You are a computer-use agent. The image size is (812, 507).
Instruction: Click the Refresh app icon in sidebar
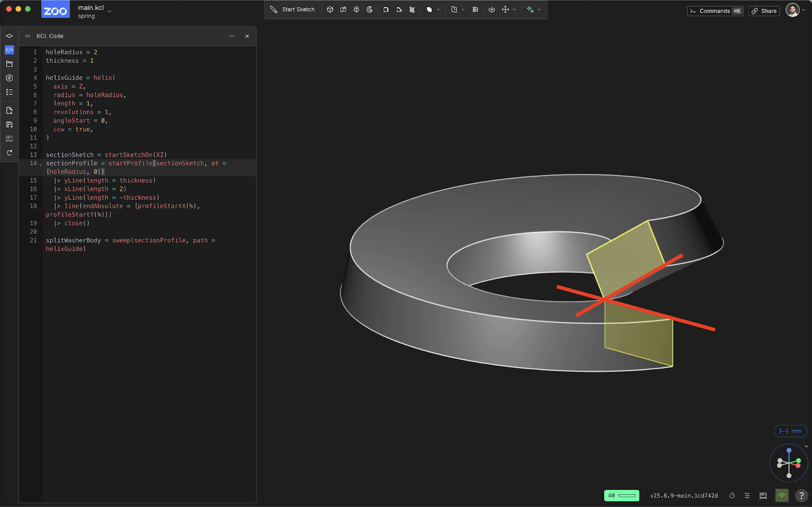(9, 152)
